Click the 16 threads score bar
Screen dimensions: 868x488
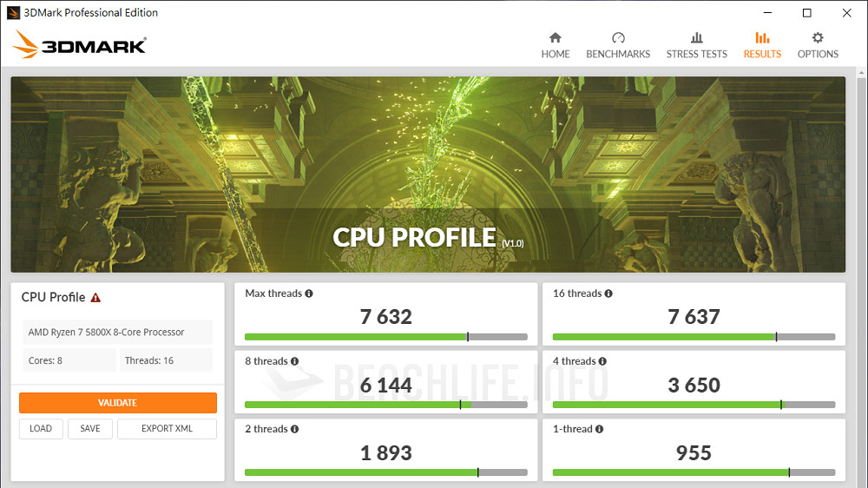pos(694,337)
